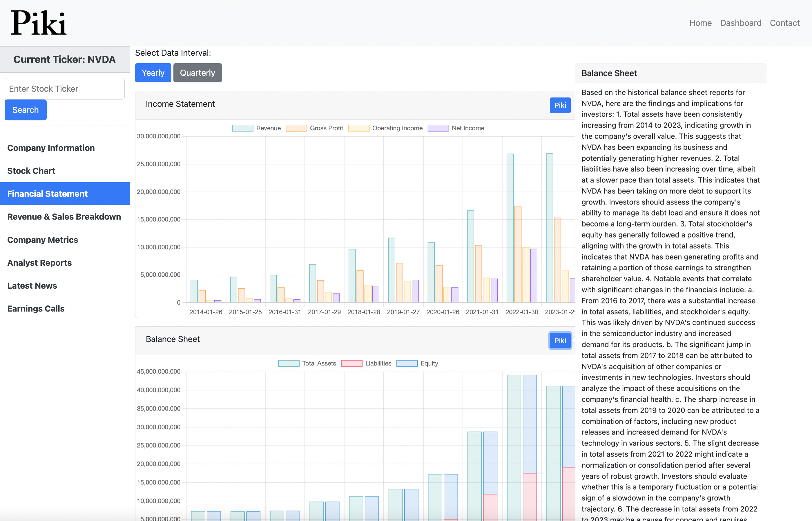
Task: Toggle Gross Profit legend swatch
Action: click(x=296, y=128)
